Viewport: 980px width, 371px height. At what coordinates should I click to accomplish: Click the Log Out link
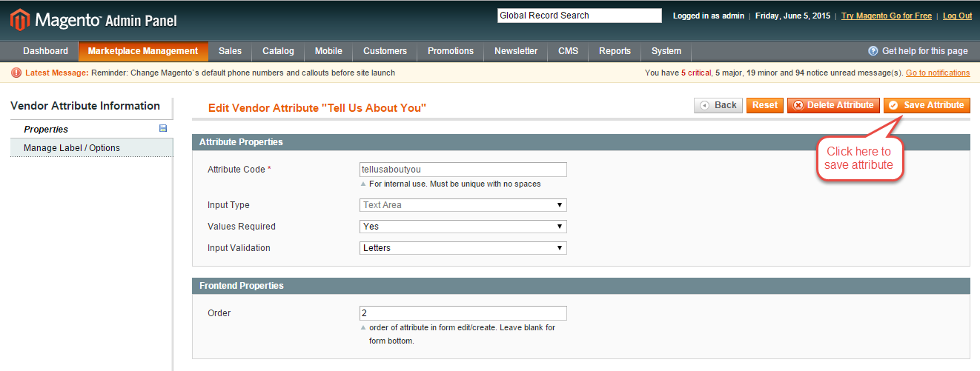958,16
